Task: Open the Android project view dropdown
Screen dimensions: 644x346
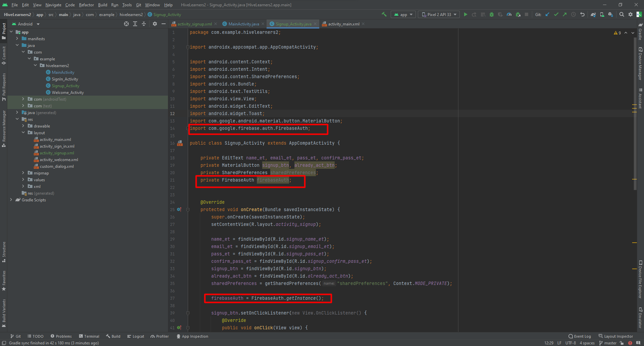Action: tap(25, 24)
